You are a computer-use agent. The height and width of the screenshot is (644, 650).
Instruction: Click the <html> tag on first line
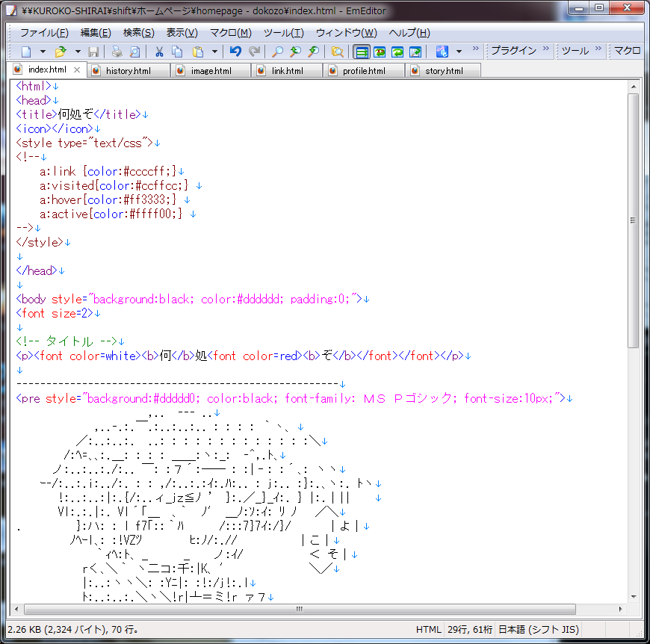point(33,86)
